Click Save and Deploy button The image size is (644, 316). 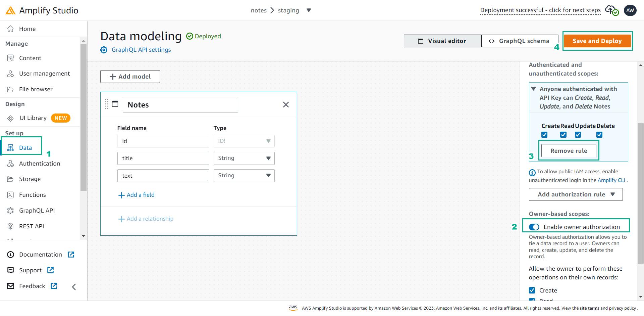[x=597, y=41]
